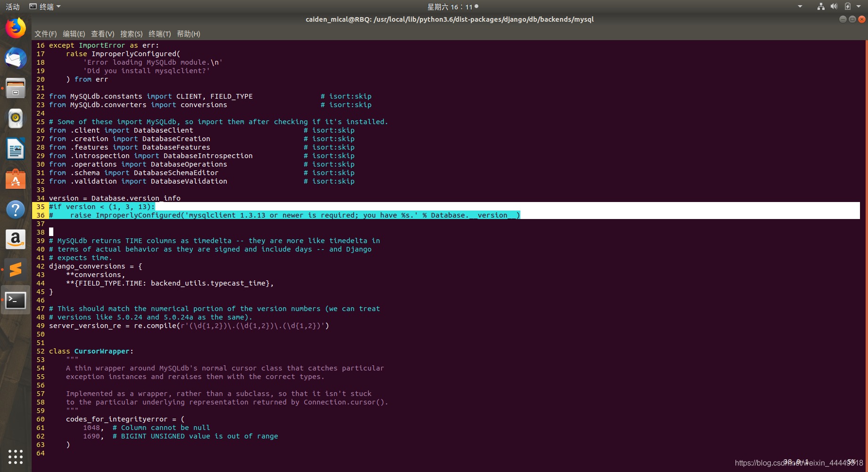Launch Thunderbird mail from the dock
The height and width of the screenshot is (472, 868).
(16, 58)
